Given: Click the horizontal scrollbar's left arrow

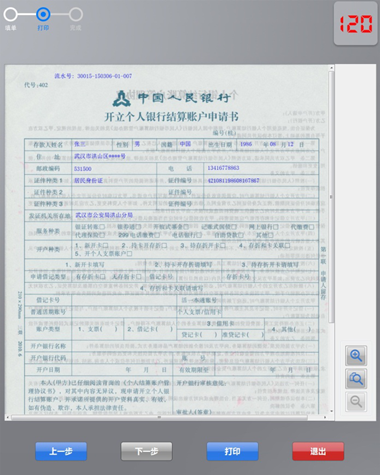Looking at the screenshot, I should (8, 417).
